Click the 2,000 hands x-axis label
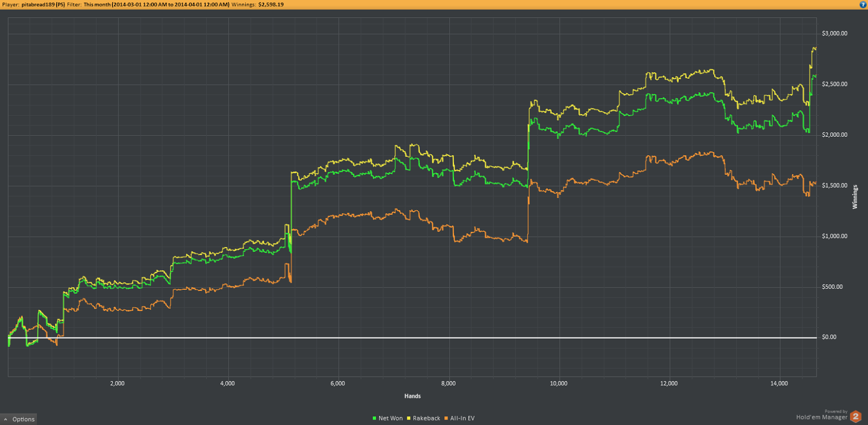Screen dimensions: 868x425 point(117,384)
